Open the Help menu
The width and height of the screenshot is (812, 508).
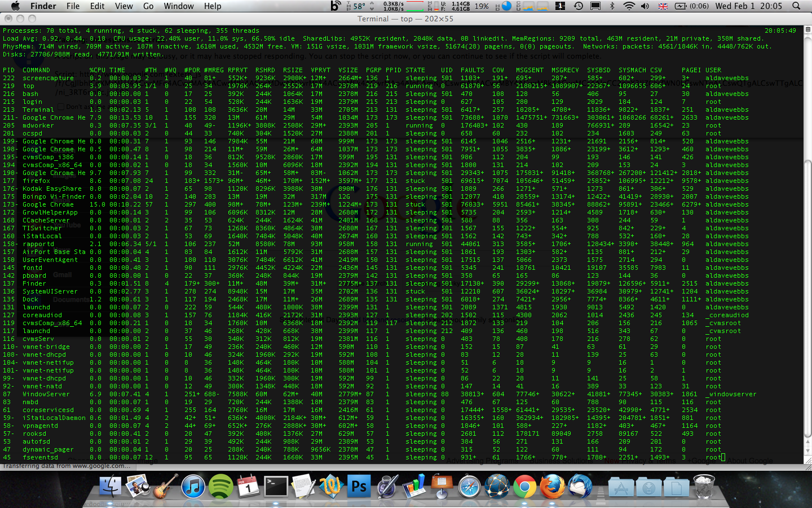point(213,6)
